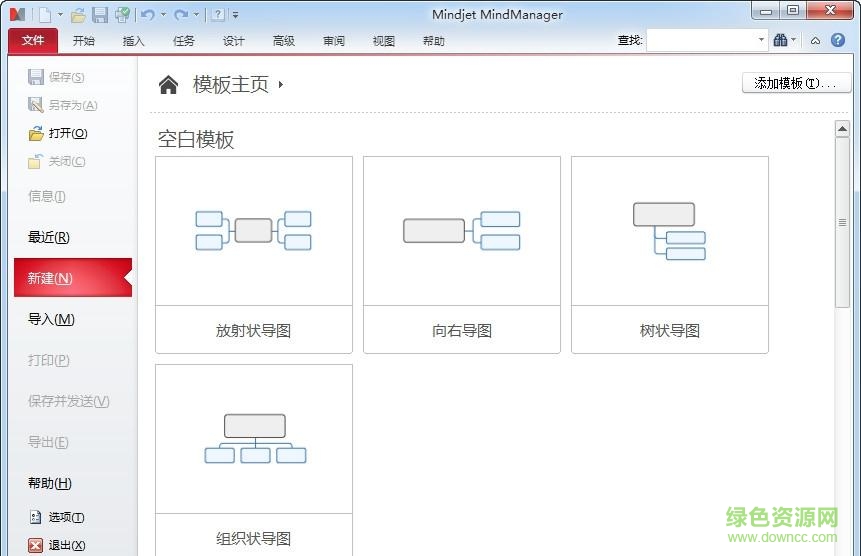Click the 添加模板(T)... button
This screenshot has width=861, height=556.
click(x=796, y=83)
